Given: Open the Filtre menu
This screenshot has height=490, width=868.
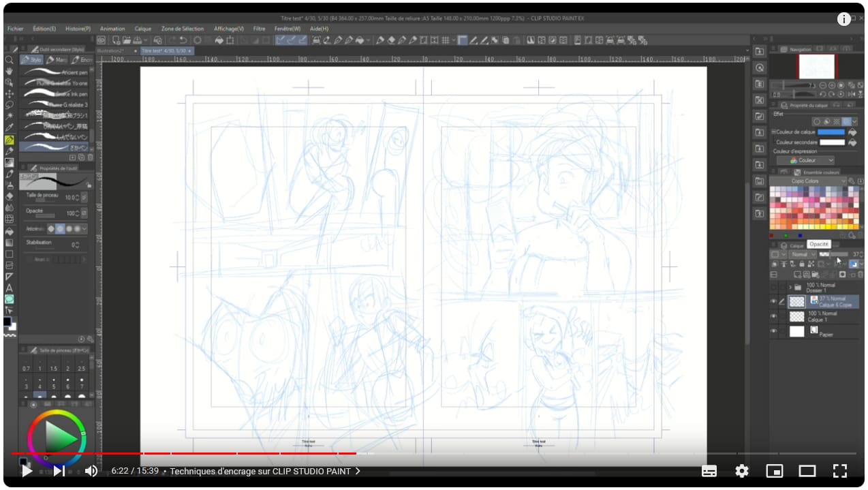Looking at the screenshot, I should (259, 29).
